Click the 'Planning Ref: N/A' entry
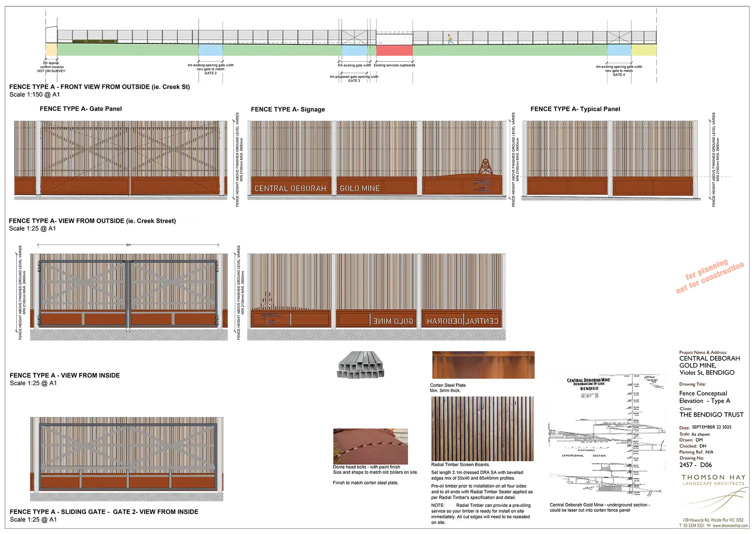 [696, 452]
